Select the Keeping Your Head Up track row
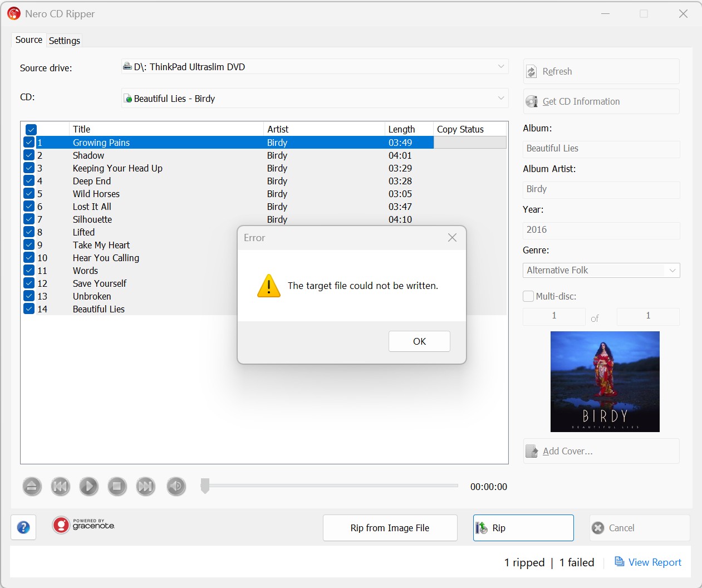Screen dimensions: 702x588 [264, 168]
